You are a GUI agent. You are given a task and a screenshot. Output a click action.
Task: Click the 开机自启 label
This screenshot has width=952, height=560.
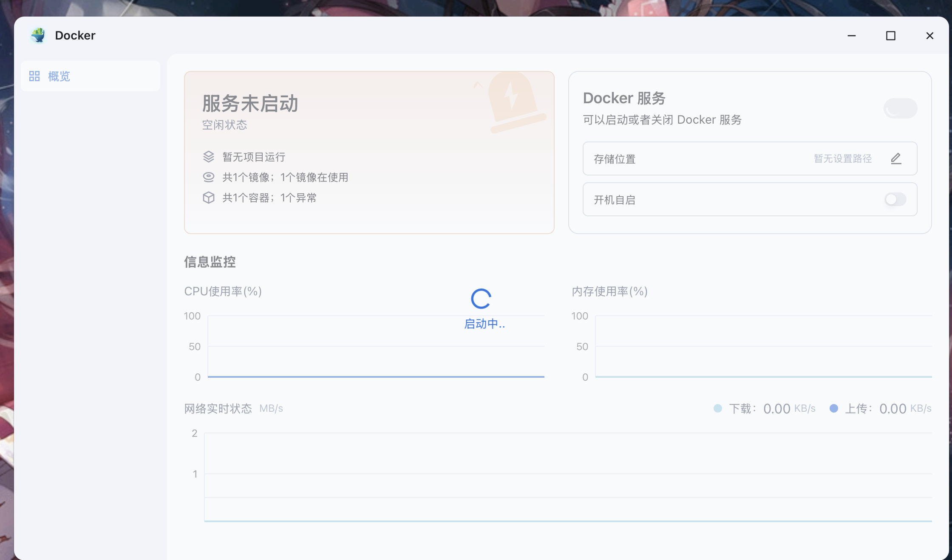tap(614, 200)
